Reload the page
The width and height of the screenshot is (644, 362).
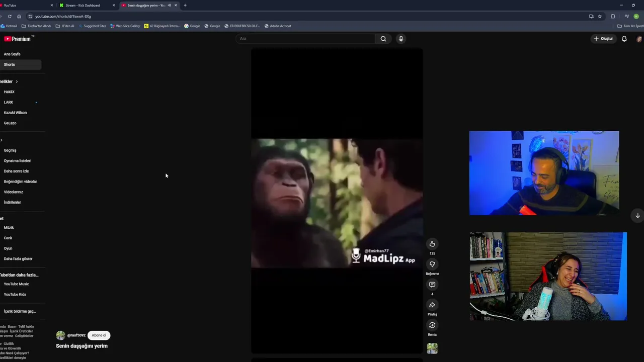tap(10, 16)
